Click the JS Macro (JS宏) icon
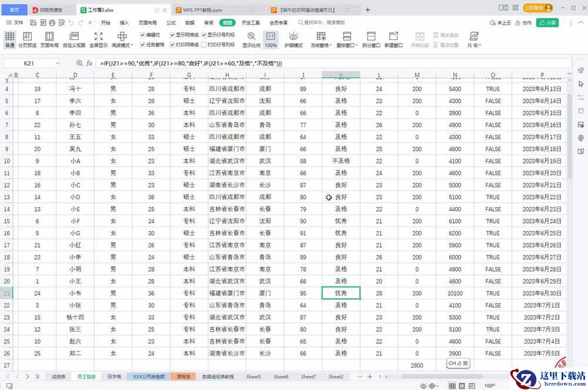The height and width of the screenshot is (390, 588). [x=473, y=36]
